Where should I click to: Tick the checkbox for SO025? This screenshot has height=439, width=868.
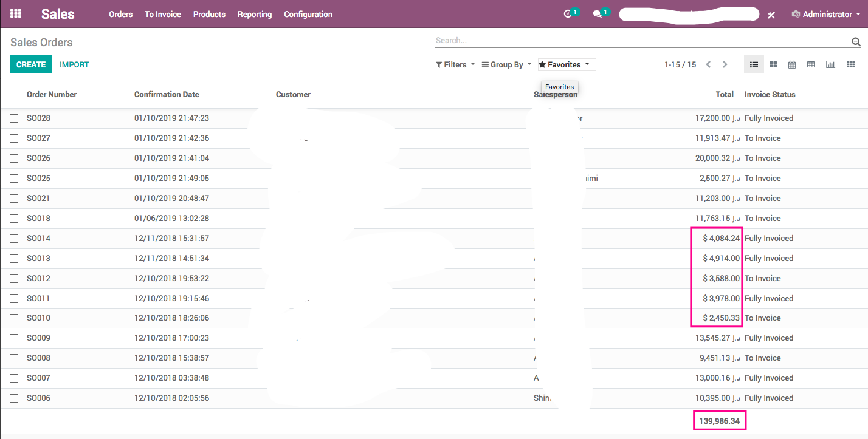point(14,179)
